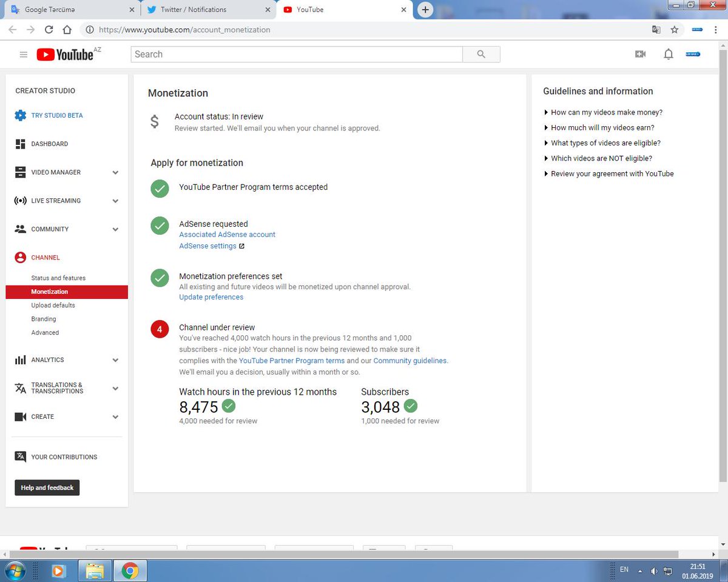Open Chrome from the taskbar
The width and height of the screenshot is (728, 582).
130,570
